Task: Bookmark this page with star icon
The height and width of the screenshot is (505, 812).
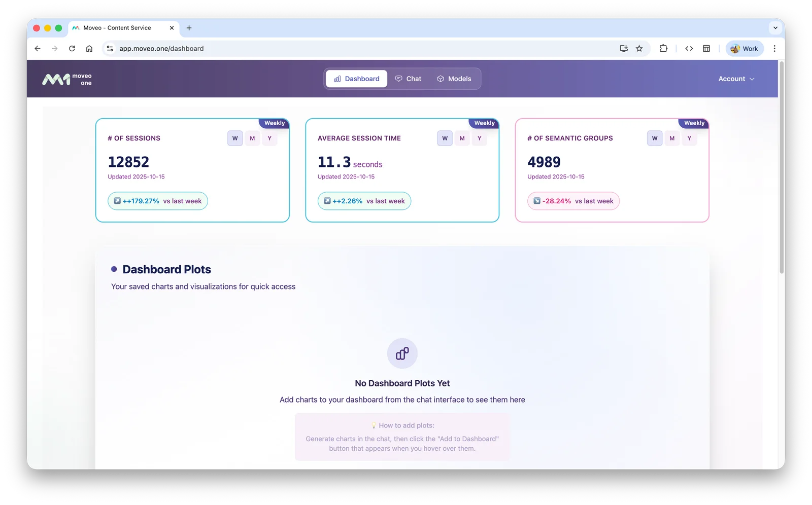Action: (x=639, y=49)
